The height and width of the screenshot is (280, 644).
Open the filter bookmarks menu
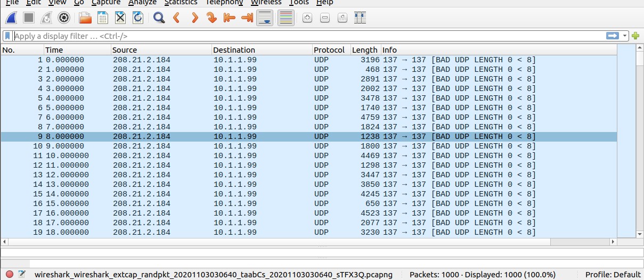point(7,36)
